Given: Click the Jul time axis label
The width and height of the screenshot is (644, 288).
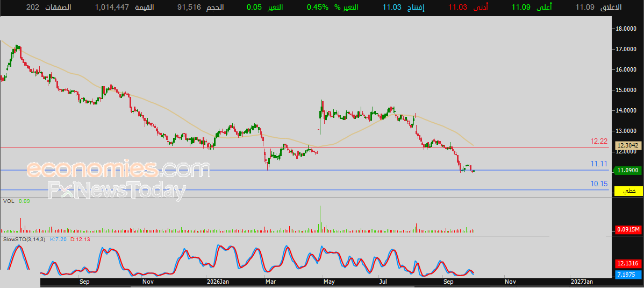Looking at the screenshot, I should click(383, 282).
